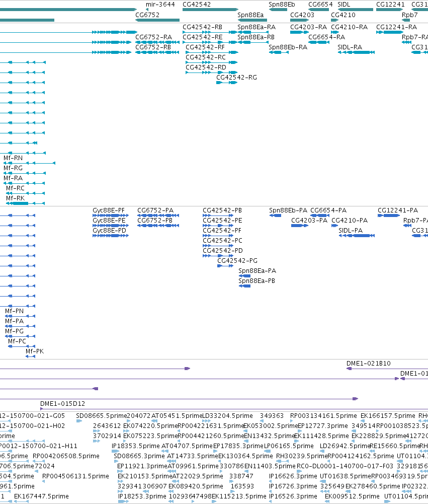Click the CG6654-RA transcript label
The height and width of the screenshot is (504, 428).
tap(326, 37)
